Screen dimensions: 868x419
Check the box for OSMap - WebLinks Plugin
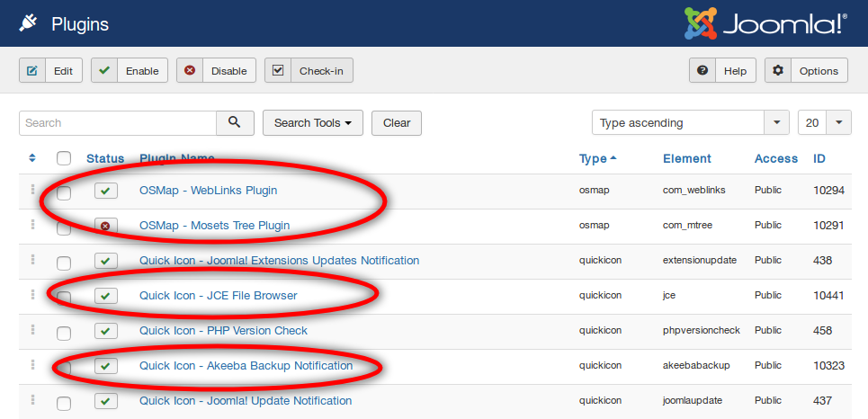[64, 193]
